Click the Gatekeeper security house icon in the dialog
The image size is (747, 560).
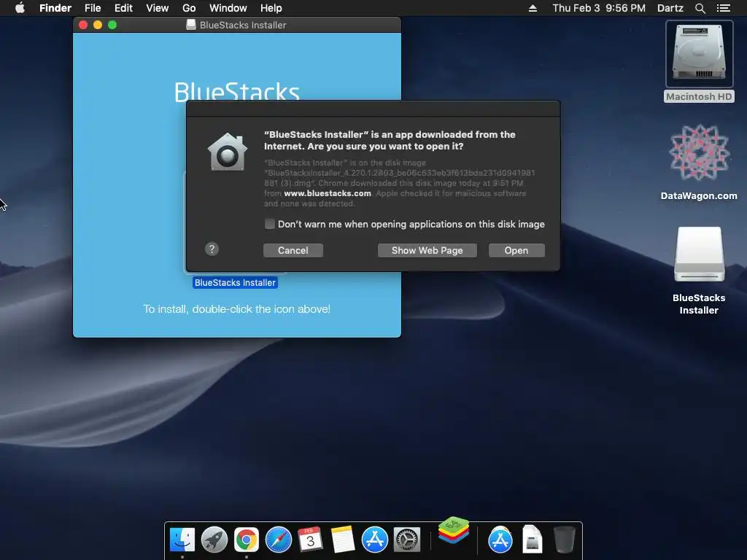coord(228,152)
